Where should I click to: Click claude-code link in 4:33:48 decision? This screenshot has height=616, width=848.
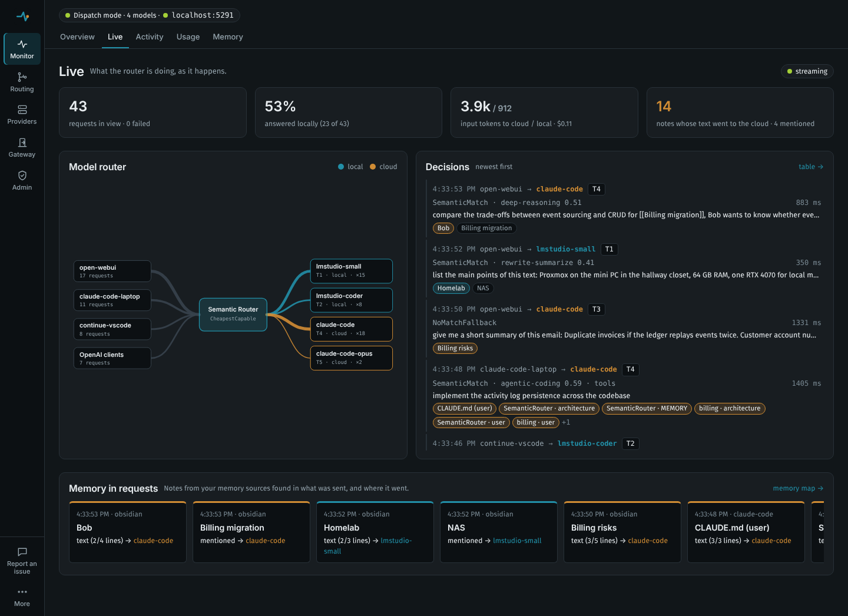[594, 369]
